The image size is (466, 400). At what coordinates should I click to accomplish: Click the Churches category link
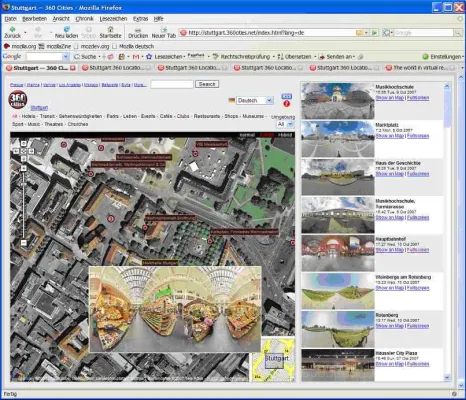(78, 124)
